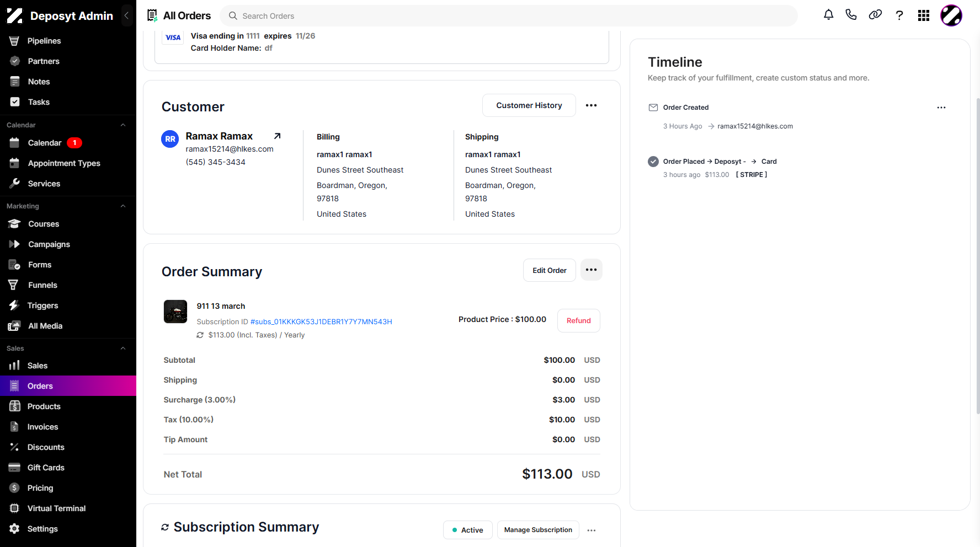Screen dimensions: 980x547
Task: Open Appointment Types in sidebar
Action: click(x=68, y=163)
